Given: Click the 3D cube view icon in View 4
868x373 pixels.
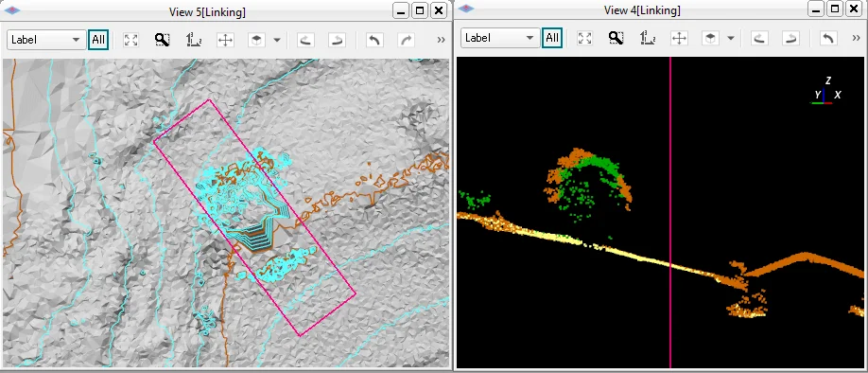Looking at the screenshot, I should (710, 38).
